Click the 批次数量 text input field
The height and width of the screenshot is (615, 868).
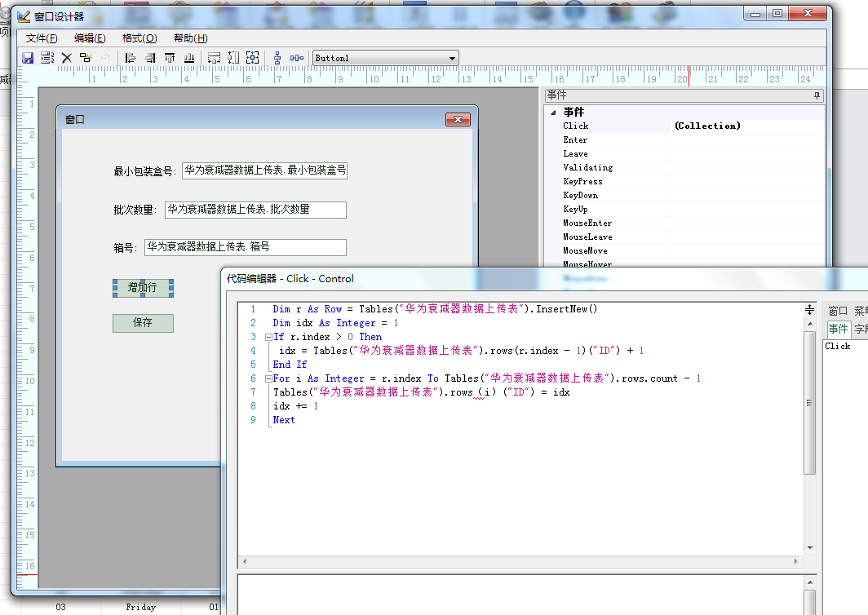click(255, 210)
